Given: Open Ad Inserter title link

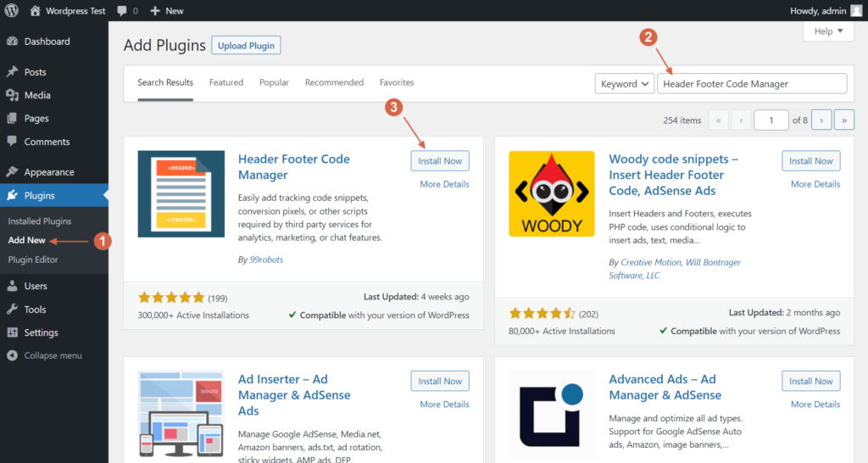Looking at the screenshot, I should point(294,395).
